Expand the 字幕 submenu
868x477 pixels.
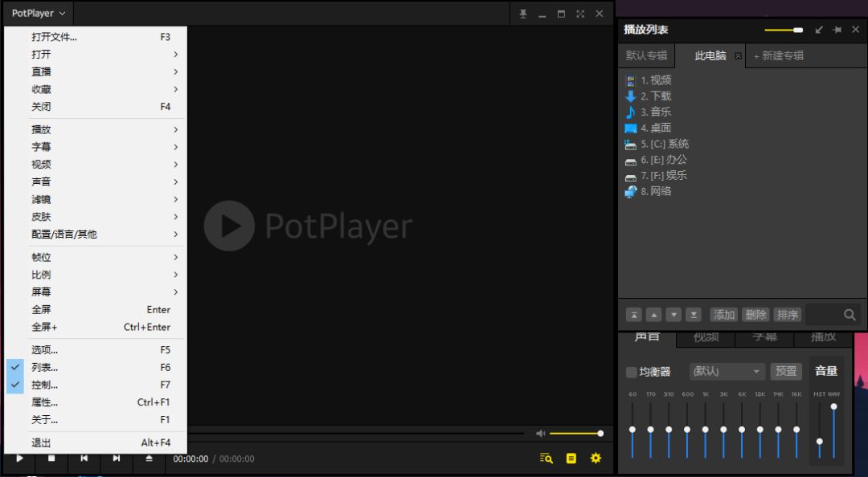tap(96, 147)
